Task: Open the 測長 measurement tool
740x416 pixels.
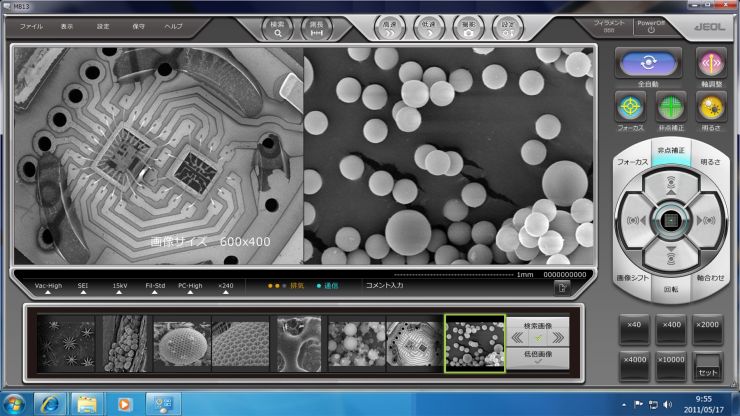Action: point(316,28)
